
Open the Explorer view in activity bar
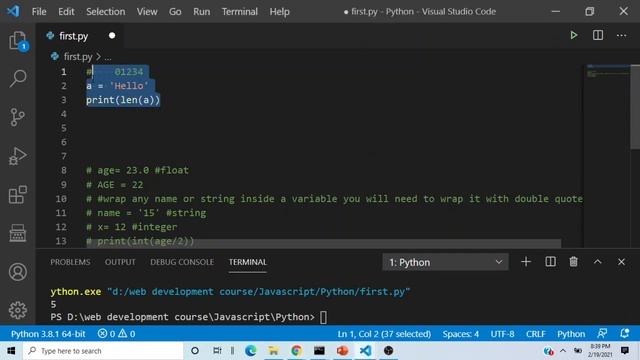coord(18,40)
